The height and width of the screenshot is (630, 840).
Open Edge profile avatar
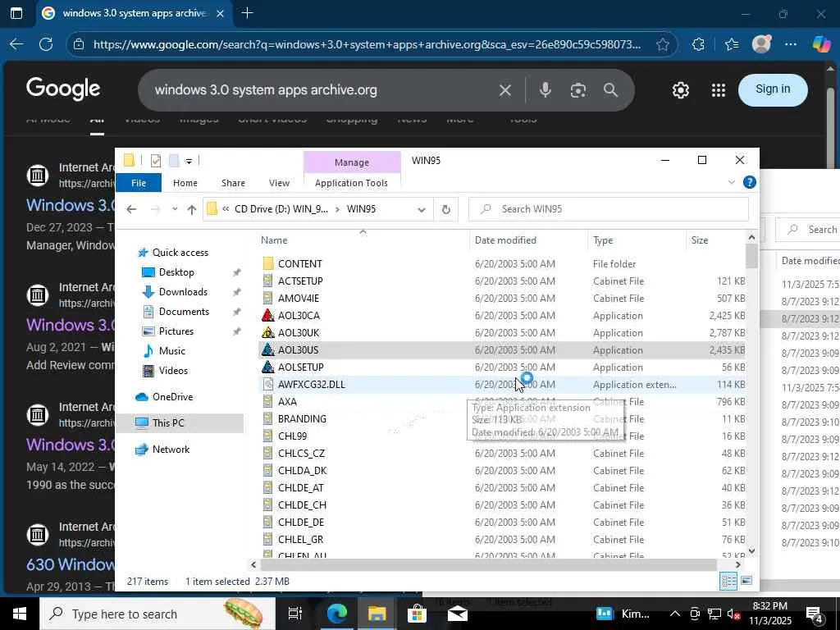pos(761,44)
